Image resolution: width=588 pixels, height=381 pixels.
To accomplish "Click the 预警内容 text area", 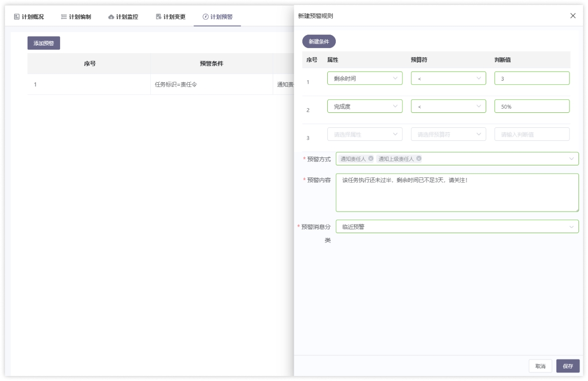I will 457,193.
